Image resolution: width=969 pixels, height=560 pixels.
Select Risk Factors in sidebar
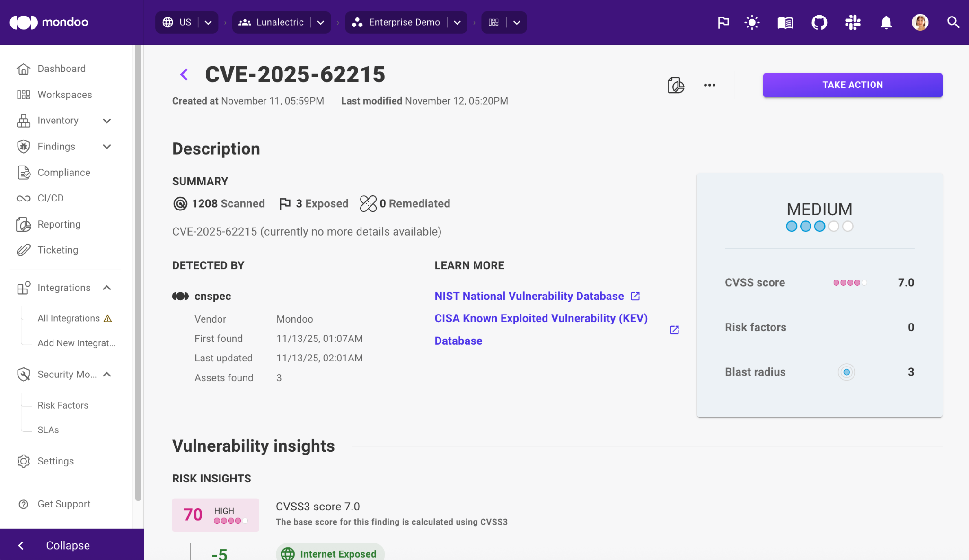(x=63, y=405)
